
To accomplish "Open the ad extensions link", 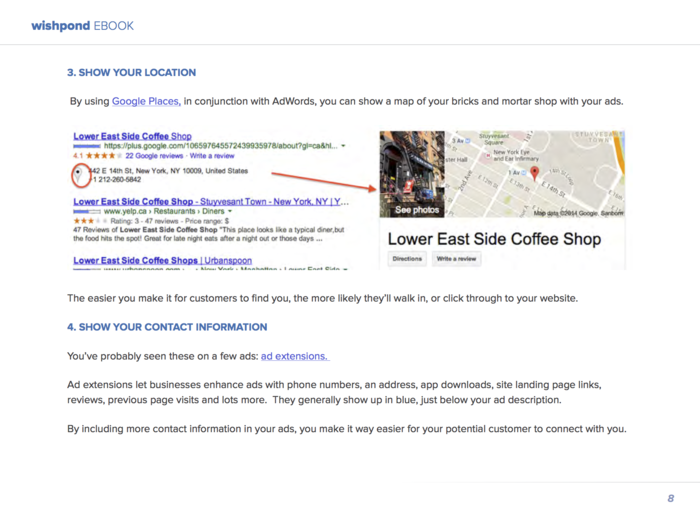I will pyautogui.click(x=294, y=356).
